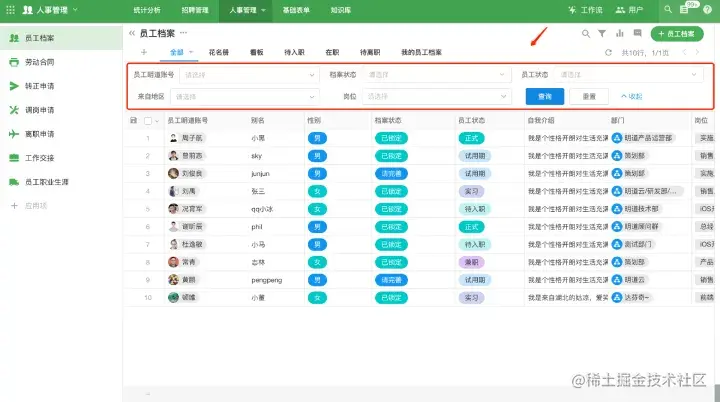Click 员工职业生涯 icon in sidebar

point(14,182)
